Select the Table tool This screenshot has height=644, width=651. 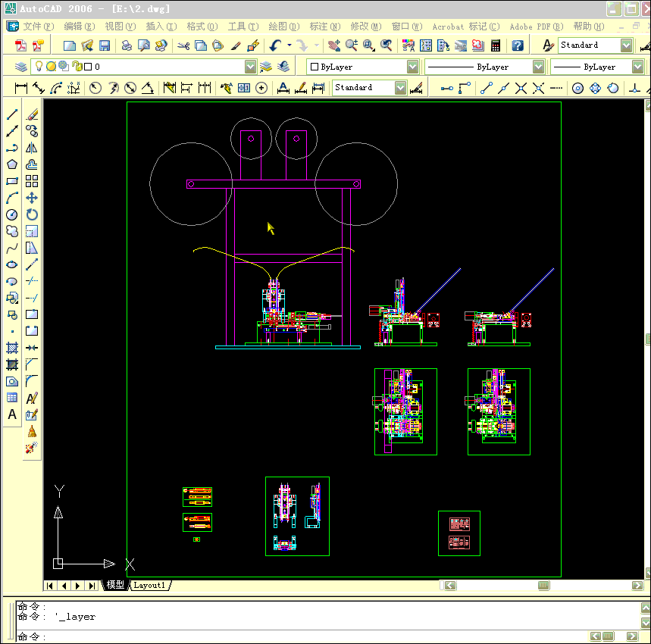coord(12,398)
